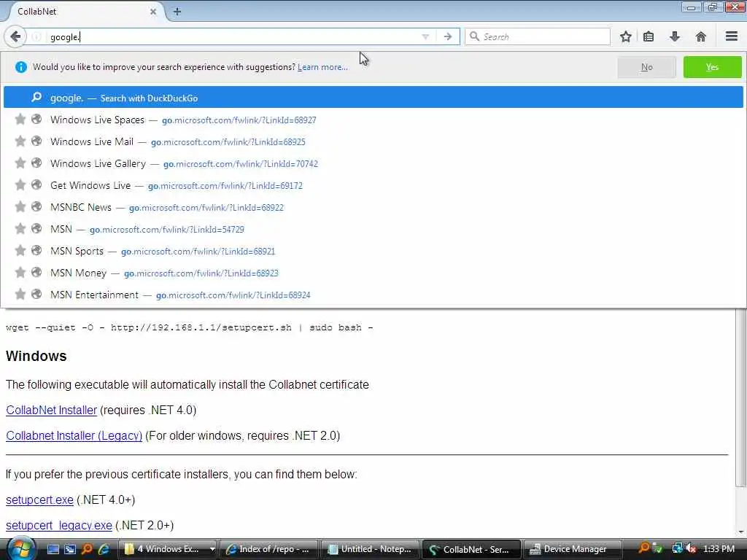Switch to CollabNet taskbar button
The image size is (747, 560).
click(x=471, y=549)
